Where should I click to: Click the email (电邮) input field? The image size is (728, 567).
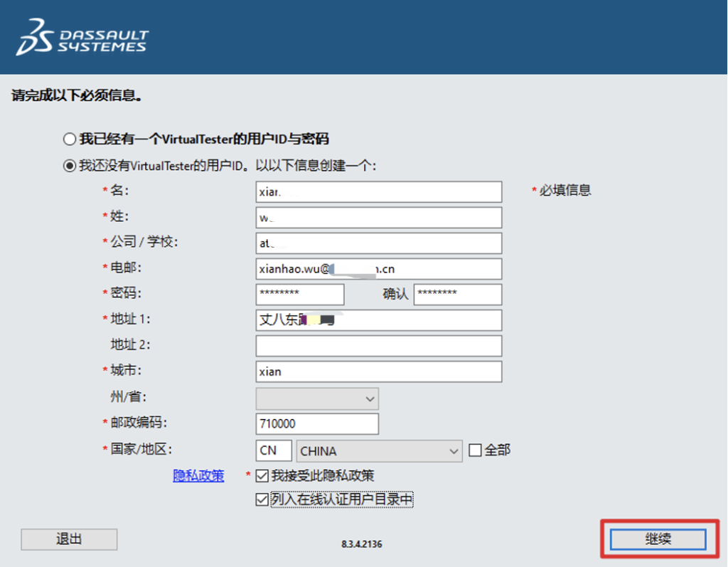[x=378, y=268]
